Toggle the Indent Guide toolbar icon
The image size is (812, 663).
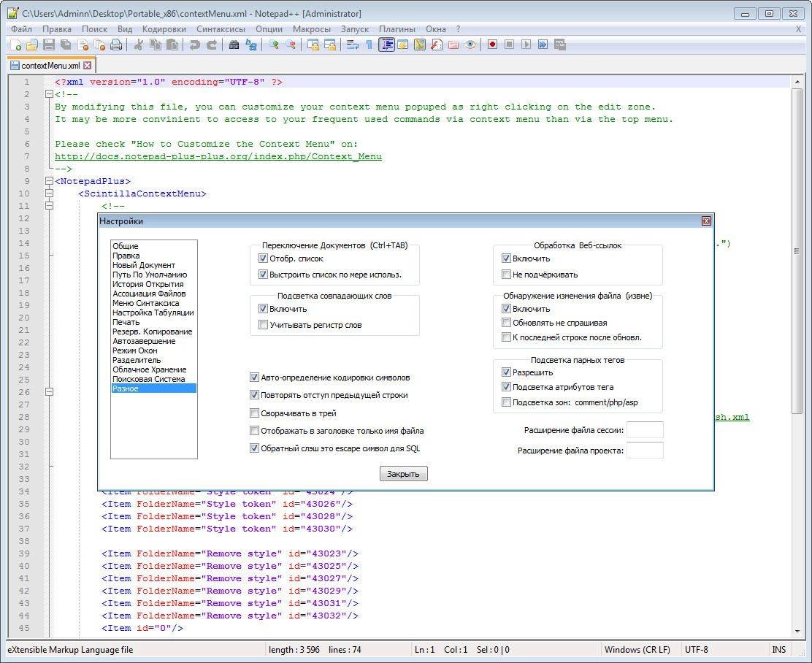[x=386, y=45]
